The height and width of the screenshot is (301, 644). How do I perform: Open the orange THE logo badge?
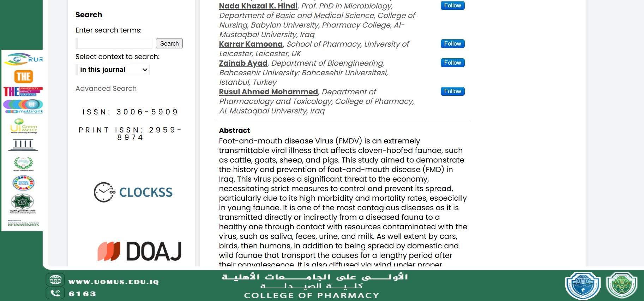point(24,76)
